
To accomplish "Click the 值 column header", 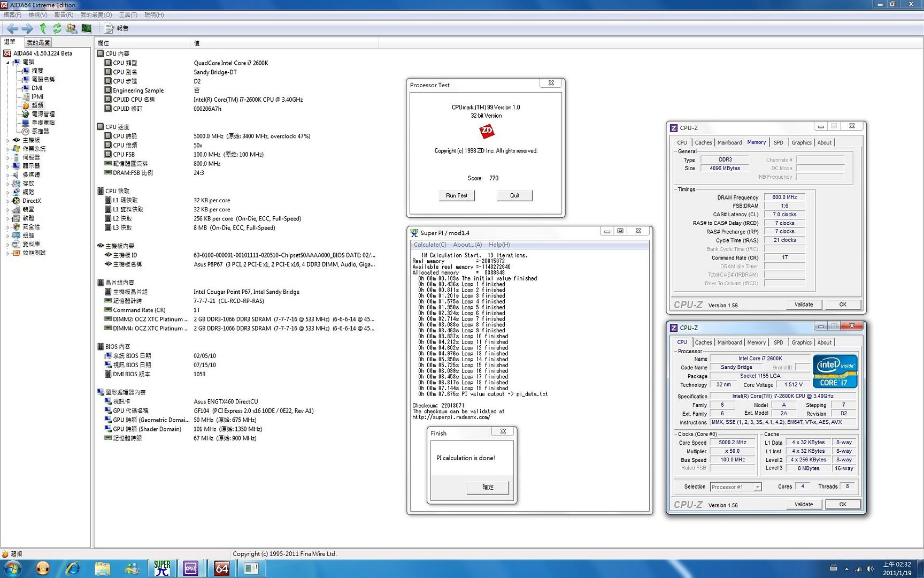I will [284, 43].
